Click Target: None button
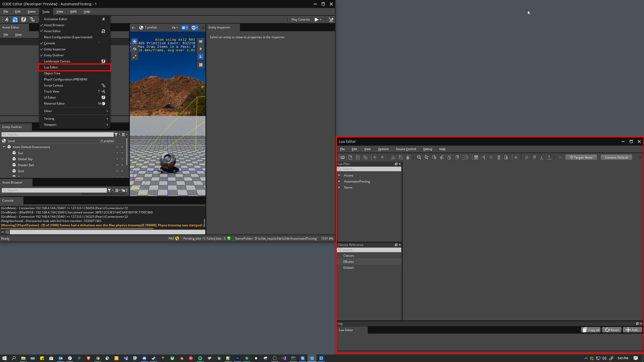The width and height of the screenshot is (644, 362). click(581, 157)
